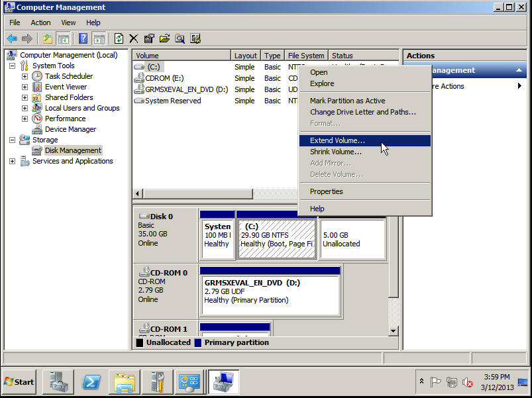Viewport: 532px width, 398px height.
Task: Choose Extend Volume from context menu
Action: pyautogui.click(x=365, y=140)
